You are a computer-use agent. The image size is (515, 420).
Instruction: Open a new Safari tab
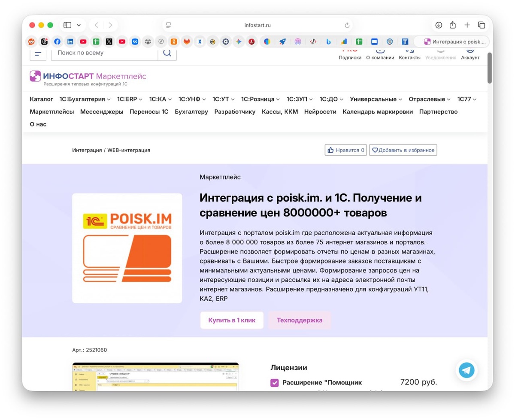coord(467,25)
